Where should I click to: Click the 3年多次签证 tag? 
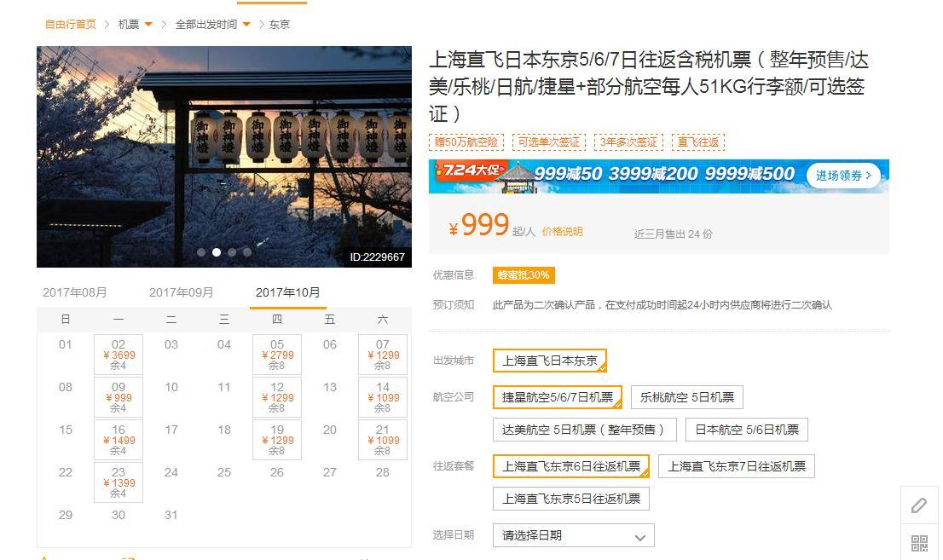coord(628,142)
